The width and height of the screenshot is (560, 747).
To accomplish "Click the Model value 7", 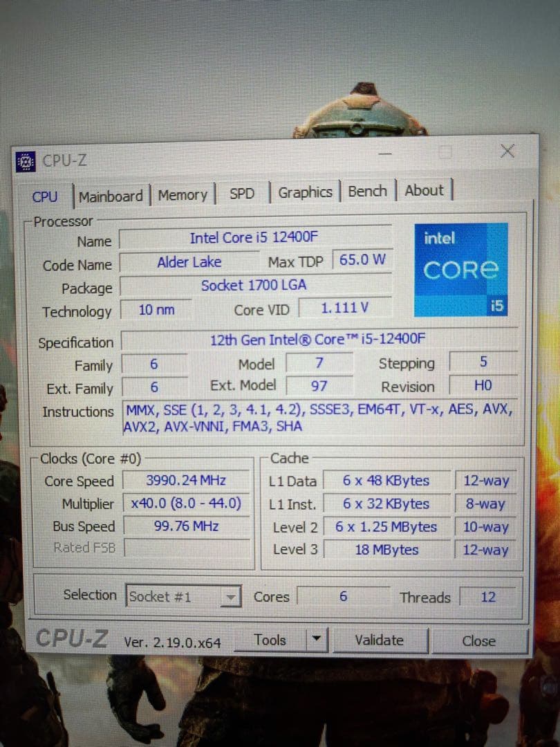I will click(x=319, y=362).
